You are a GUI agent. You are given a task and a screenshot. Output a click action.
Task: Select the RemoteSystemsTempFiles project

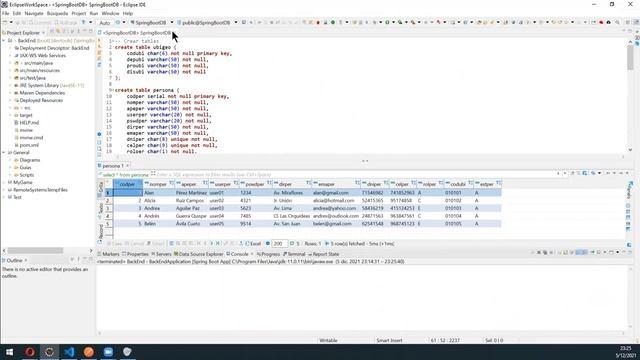click(x=40, y=190)
